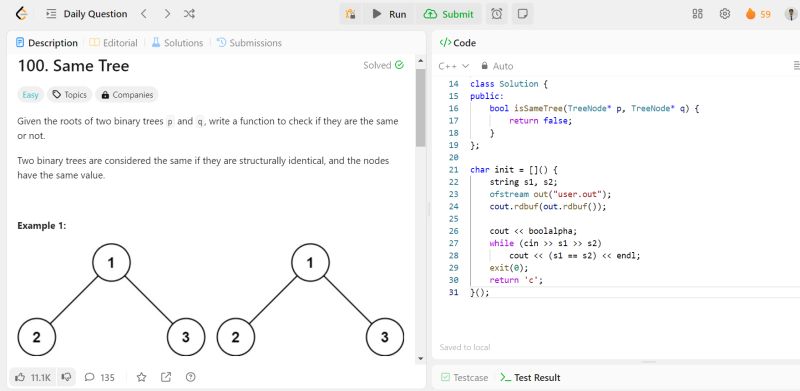
Task: Click the '100. Same Tree' title
Action: pos(73,66)
